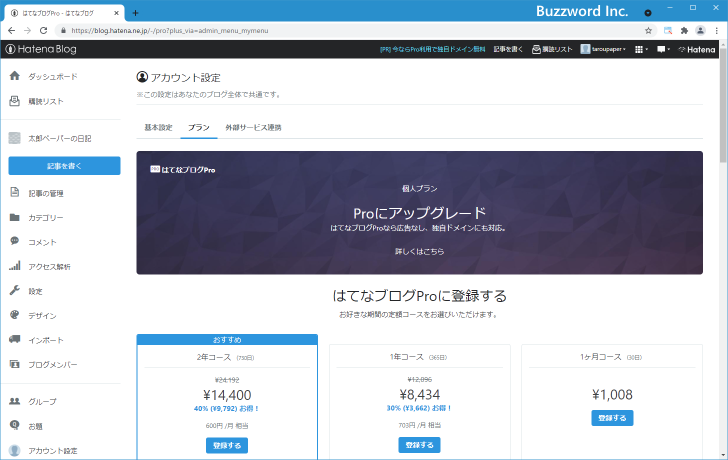Screen dimensions: 728x460
Task: Click the コメント speech bubble icon
Action: click(x=15, y=241)
